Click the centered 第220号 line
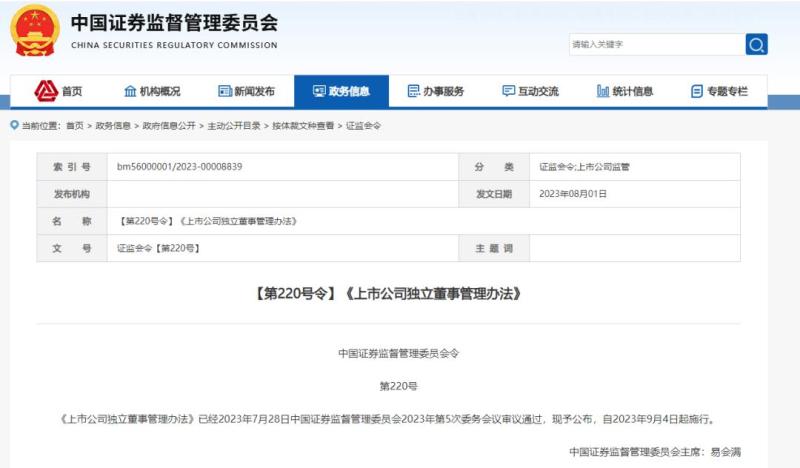800x468 pixels. [x=398, y=386]
